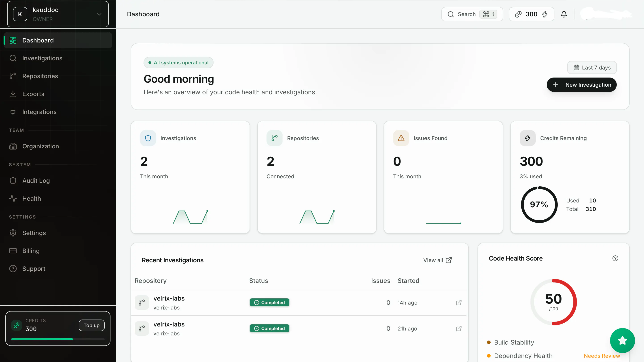The height and width of the screenshot is (362, 644).
Task: Click the Investigations sparkline chart
Action: (x=191, y=217)
